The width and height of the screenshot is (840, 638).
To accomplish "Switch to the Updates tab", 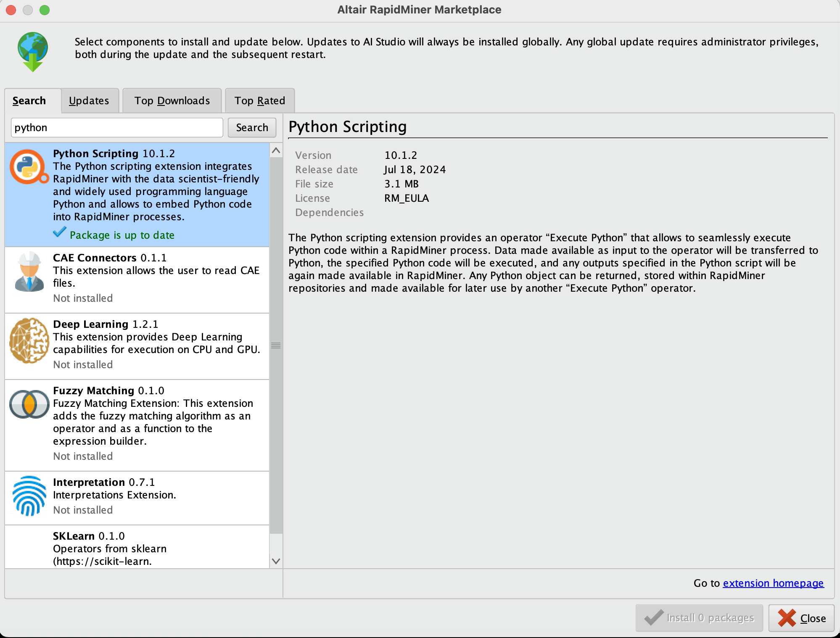I will 89,101.
